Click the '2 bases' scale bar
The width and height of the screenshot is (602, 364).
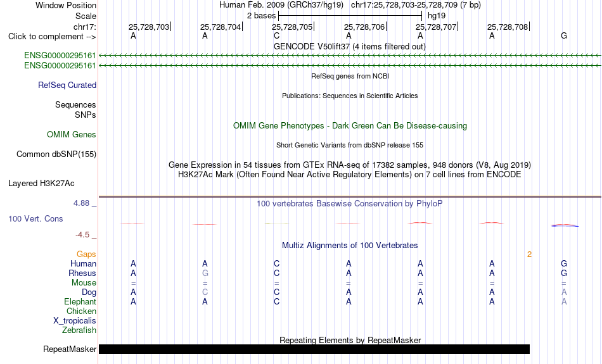point(350,16)
